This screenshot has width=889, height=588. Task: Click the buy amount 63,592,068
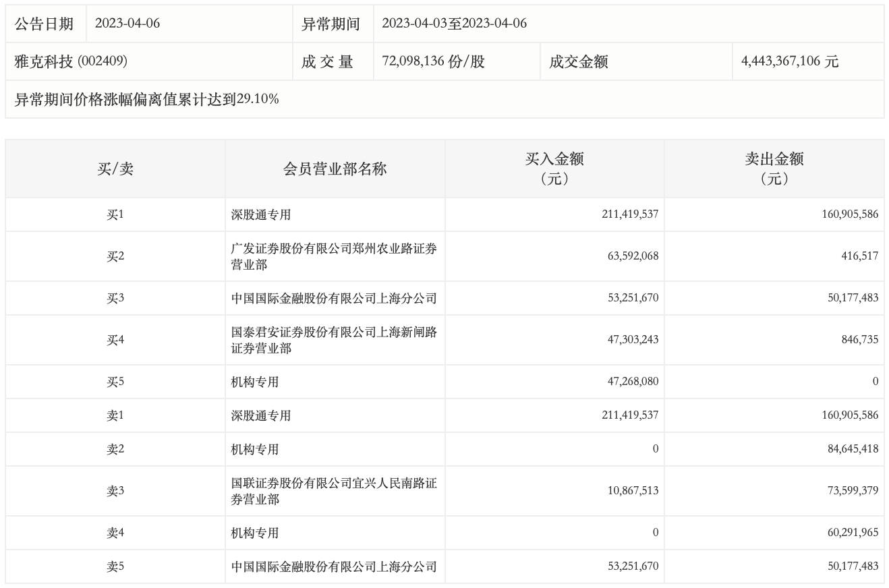click(x=633, y=256)
